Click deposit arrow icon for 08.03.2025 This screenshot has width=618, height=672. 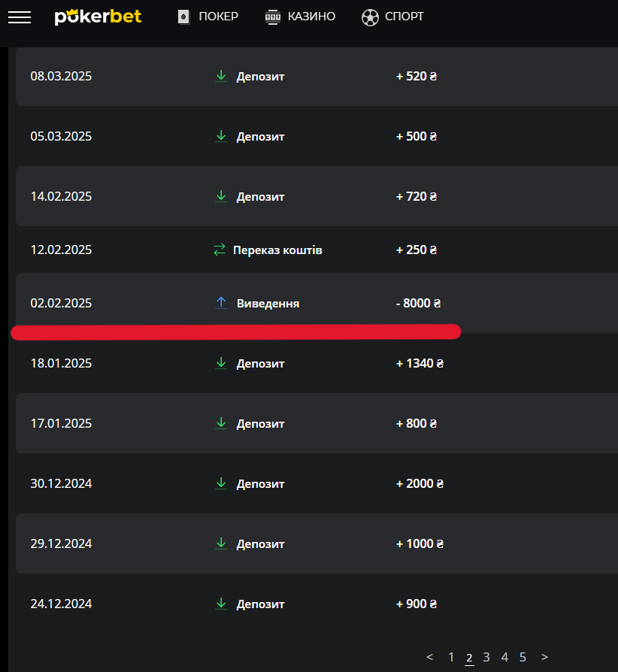click(221, 76)
